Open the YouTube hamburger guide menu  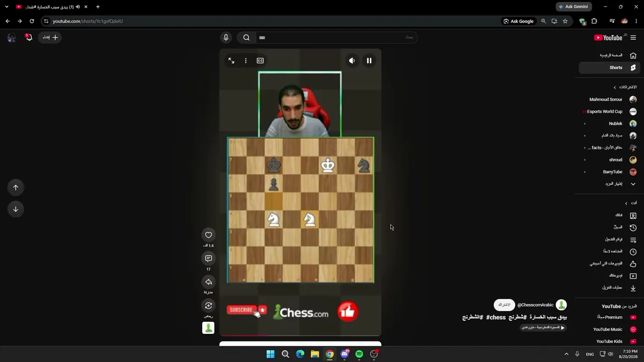point(633,38)
